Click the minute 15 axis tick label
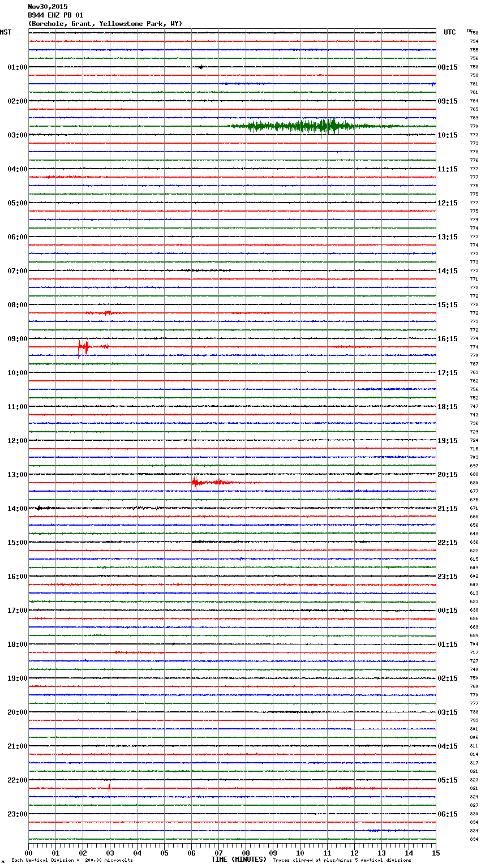This screenshot has width=481, height=868. [436, 853]
